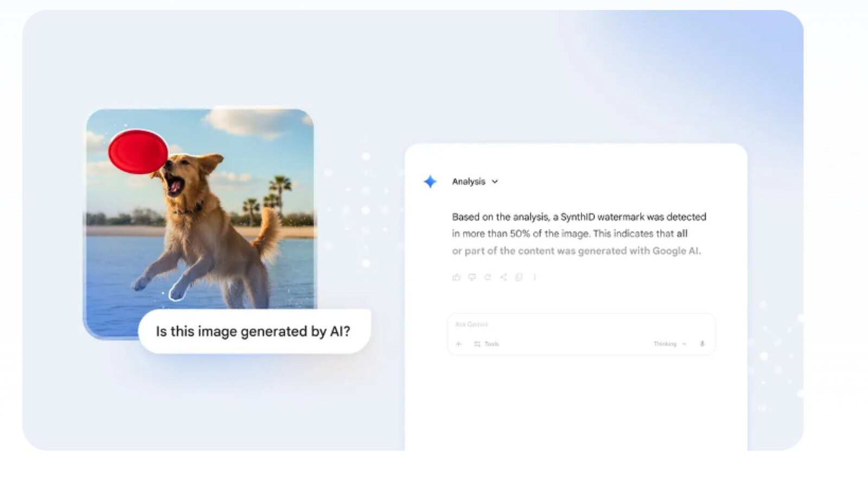Open the Tools button
Viewport: 868px width, 488px height.
486,344
